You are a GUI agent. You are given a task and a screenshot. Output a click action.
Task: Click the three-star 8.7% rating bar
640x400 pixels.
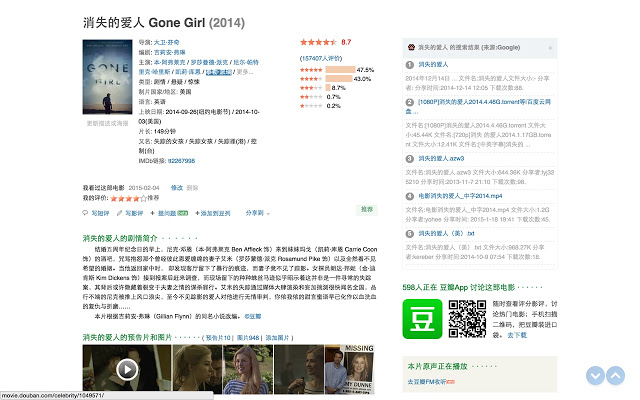coord(328,87)
